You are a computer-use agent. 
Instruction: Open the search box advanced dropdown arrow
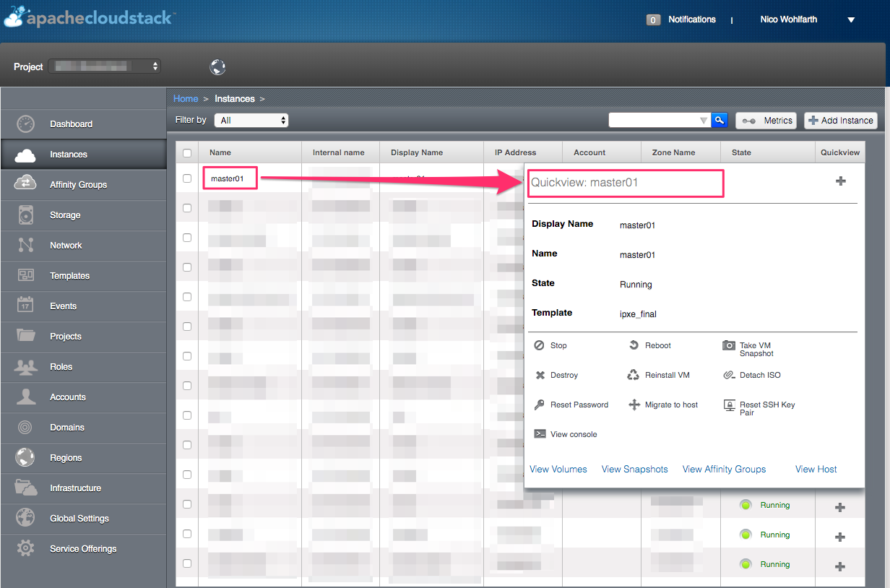[x=704, y=121]
